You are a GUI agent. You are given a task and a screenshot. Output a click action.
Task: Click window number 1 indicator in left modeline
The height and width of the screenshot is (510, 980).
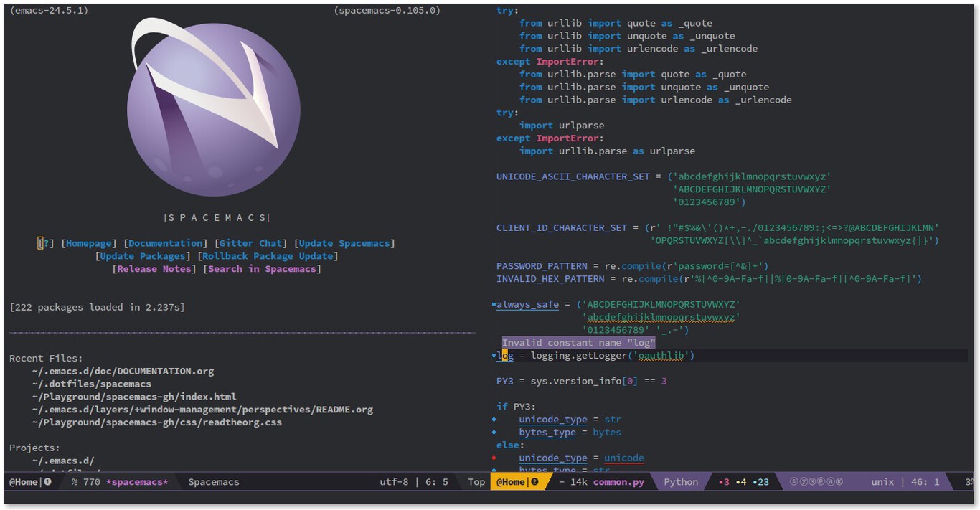[48, 482]
